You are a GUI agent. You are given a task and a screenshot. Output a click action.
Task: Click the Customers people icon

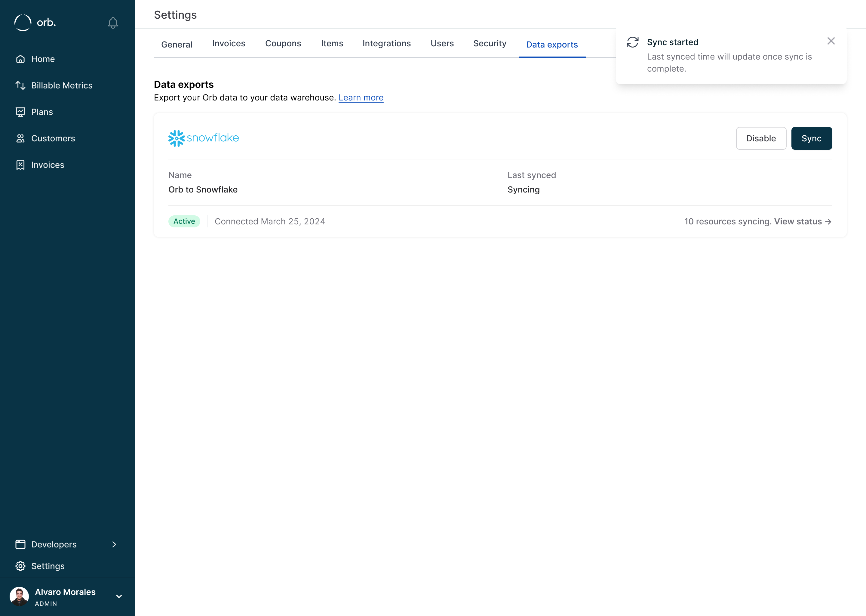pyautogui.click(x=20, y=138)
